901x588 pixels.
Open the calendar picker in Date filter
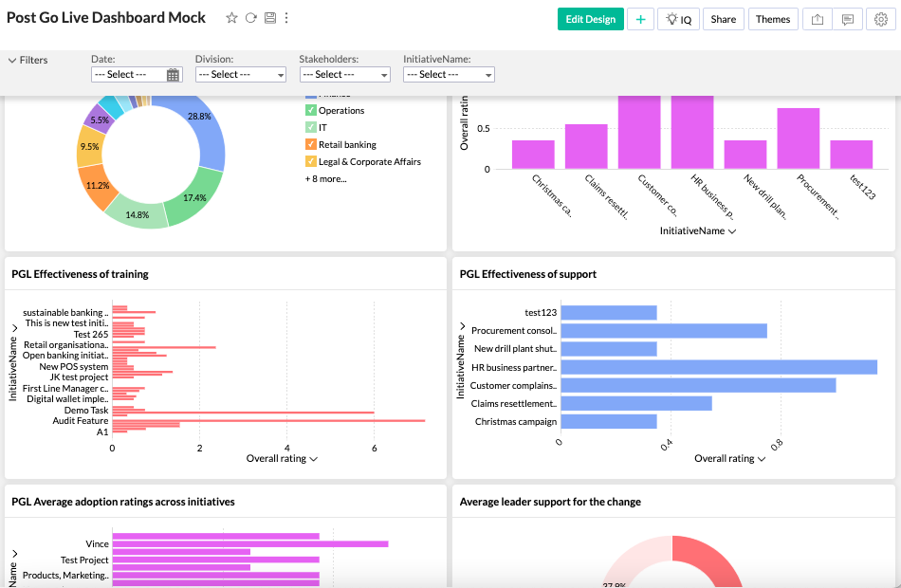pyautogui.click(x=173, y=75)
